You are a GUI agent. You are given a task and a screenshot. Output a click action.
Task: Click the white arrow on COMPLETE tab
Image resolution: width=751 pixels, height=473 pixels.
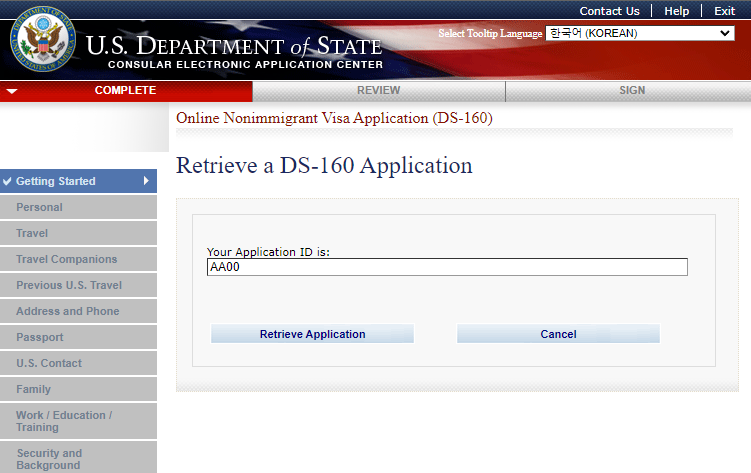click(x=12, y=91)
